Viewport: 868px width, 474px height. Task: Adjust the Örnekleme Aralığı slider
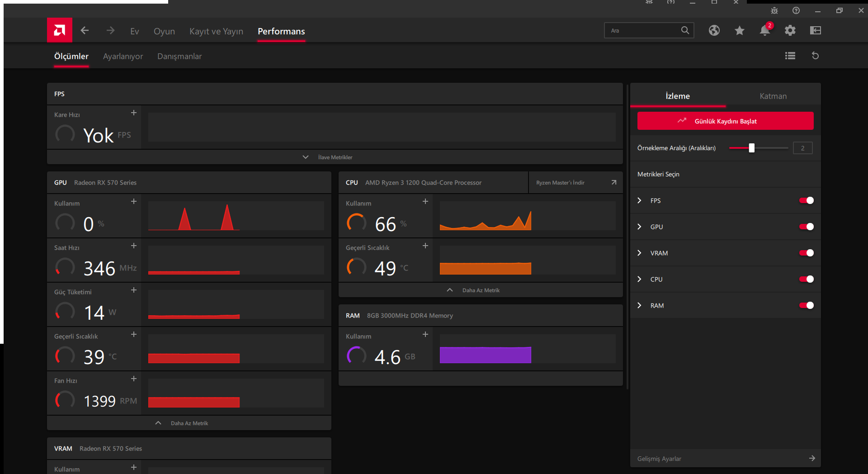751,148
